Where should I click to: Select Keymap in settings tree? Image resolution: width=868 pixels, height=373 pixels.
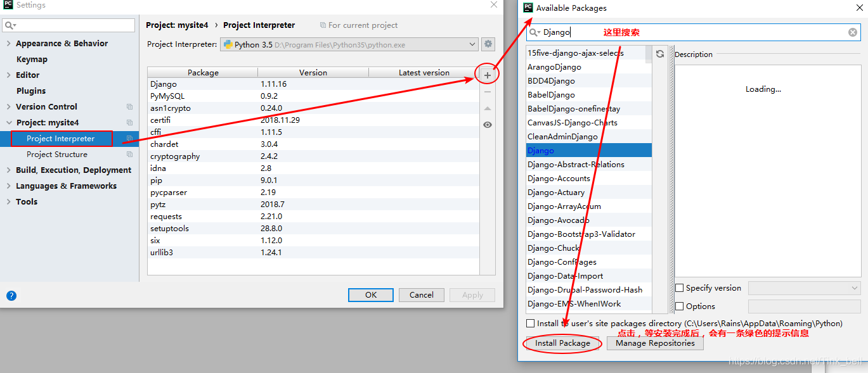[32, 60]
